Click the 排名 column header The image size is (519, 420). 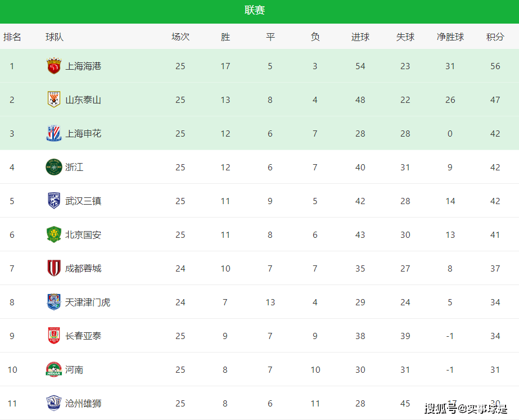tap(12, 37)
